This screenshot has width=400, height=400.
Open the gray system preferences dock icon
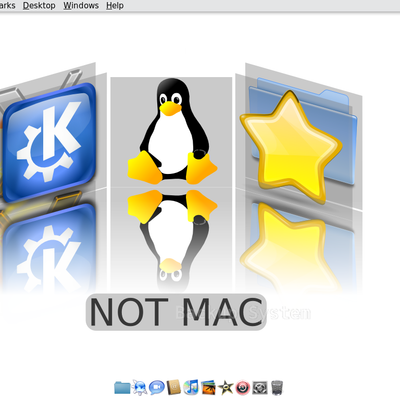(259, 388)
